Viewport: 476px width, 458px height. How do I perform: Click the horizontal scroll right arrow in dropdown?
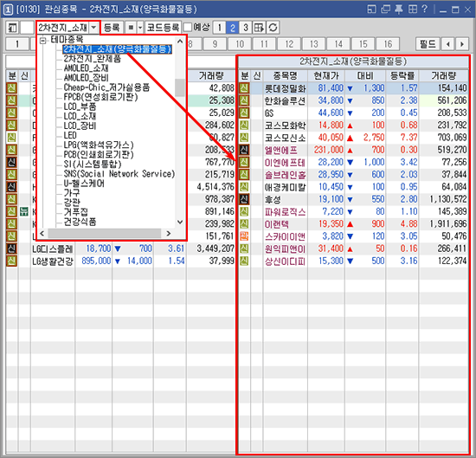click(169, 233)
